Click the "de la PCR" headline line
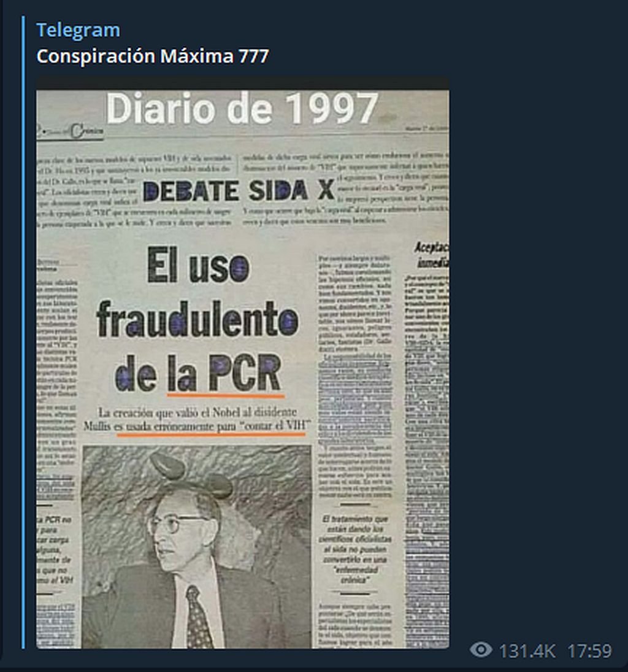 pos(198,372)
